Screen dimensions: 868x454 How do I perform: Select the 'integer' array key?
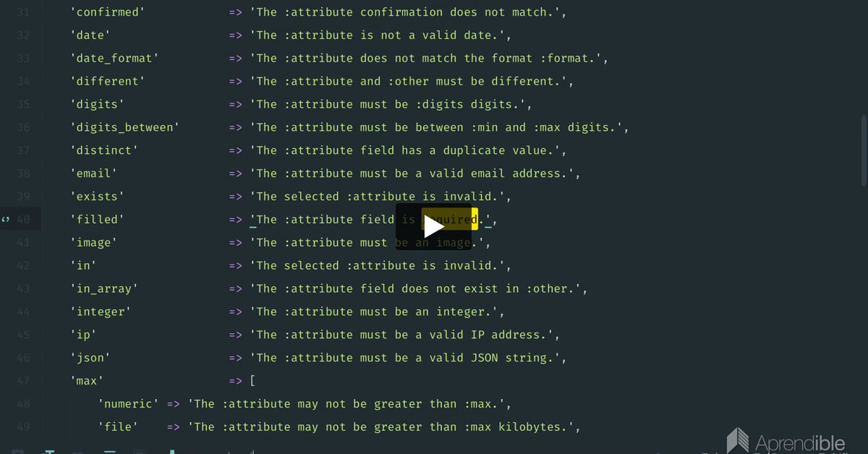[101, 312]
